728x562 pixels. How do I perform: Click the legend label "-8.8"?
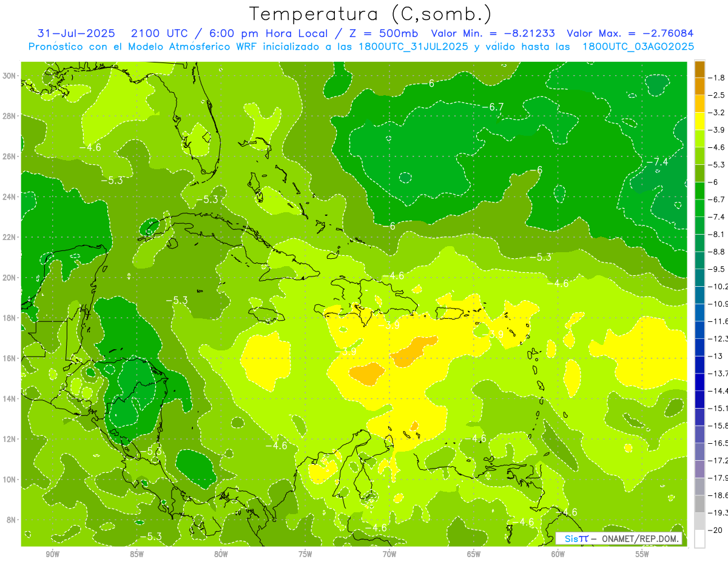pos(717,252)
